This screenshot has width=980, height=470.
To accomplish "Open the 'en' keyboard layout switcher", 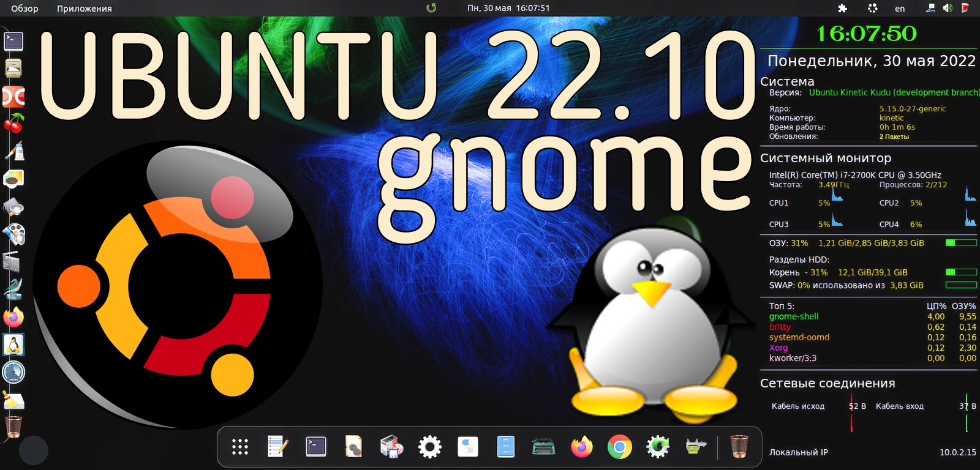I will [x=900, y=9].
